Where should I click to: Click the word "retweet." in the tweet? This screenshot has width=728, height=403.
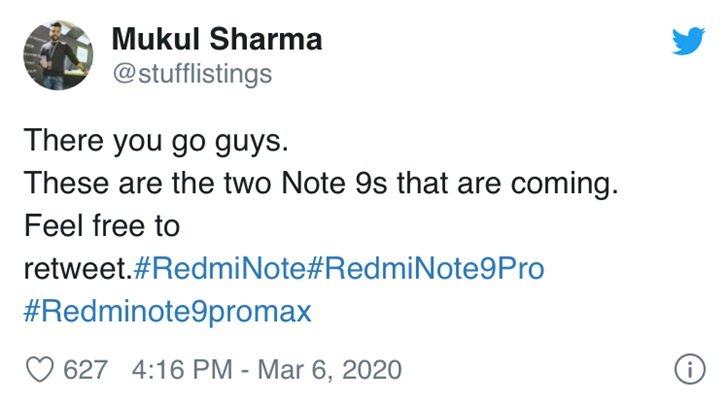[77, 270]
